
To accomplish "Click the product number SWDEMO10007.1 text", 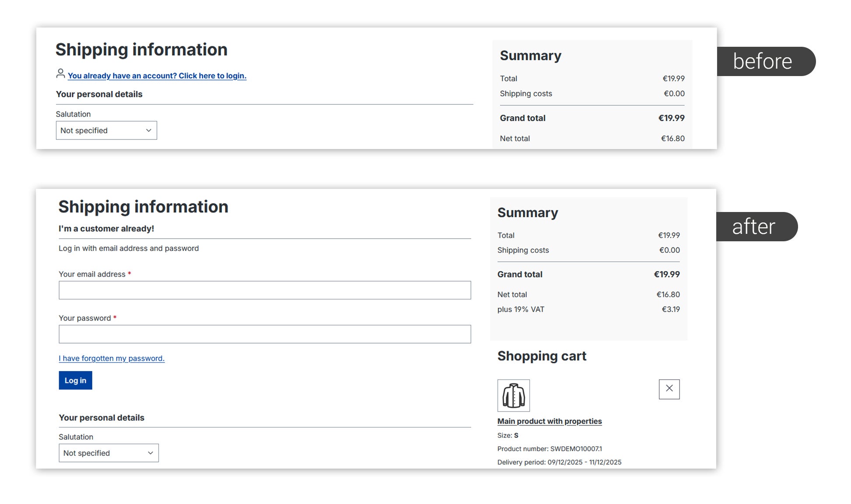I will [549, 448].
